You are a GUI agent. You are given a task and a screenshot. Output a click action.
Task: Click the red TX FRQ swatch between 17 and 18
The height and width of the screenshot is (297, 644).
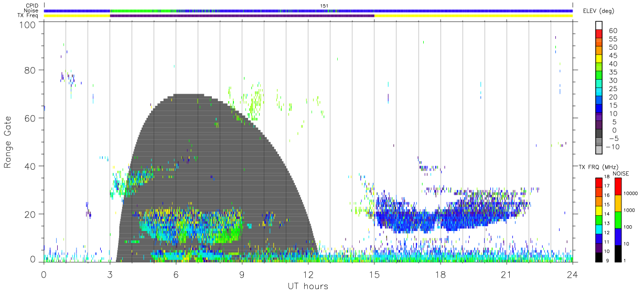click(x=598, y=182)
